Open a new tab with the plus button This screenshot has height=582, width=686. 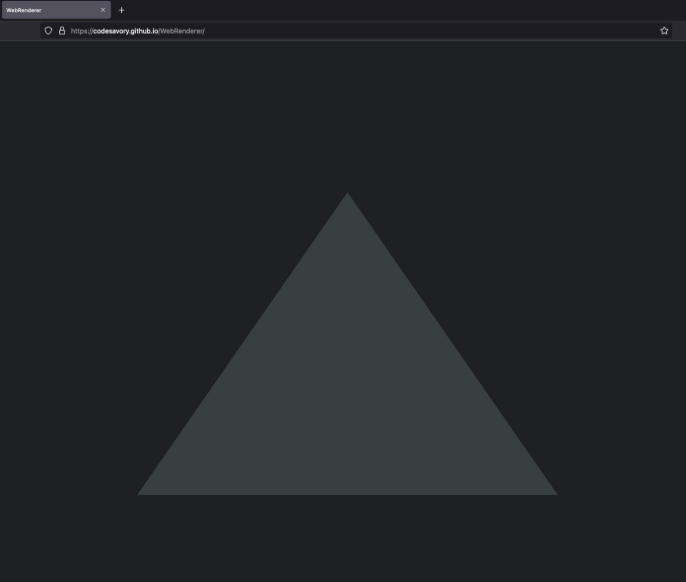tap(122, 10)
